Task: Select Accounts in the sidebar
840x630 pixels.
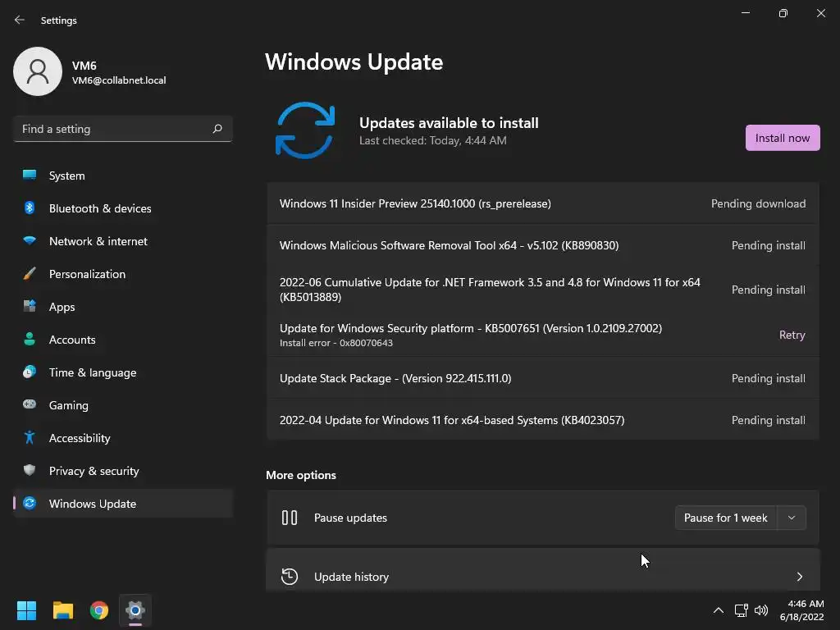Action: (123, 340)
